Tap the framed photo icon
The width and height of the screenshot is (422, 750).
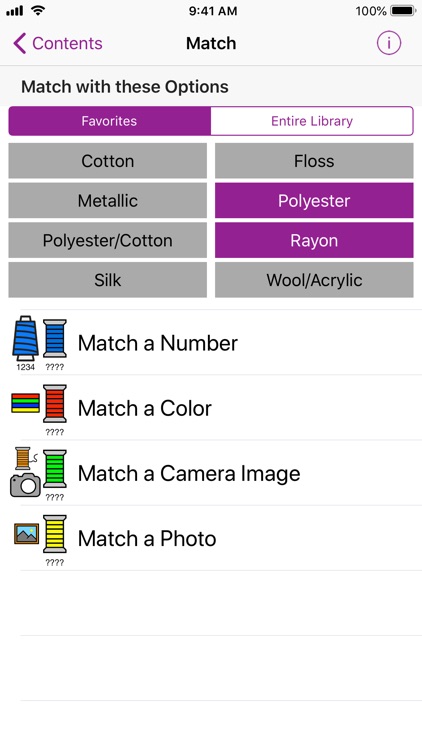26,533
